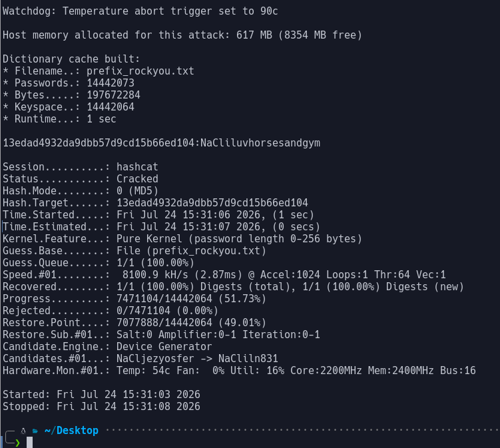Click the ~/Desktop path in prompt
The width and height of the screenshot is (500, 448).
click(71, 431)
